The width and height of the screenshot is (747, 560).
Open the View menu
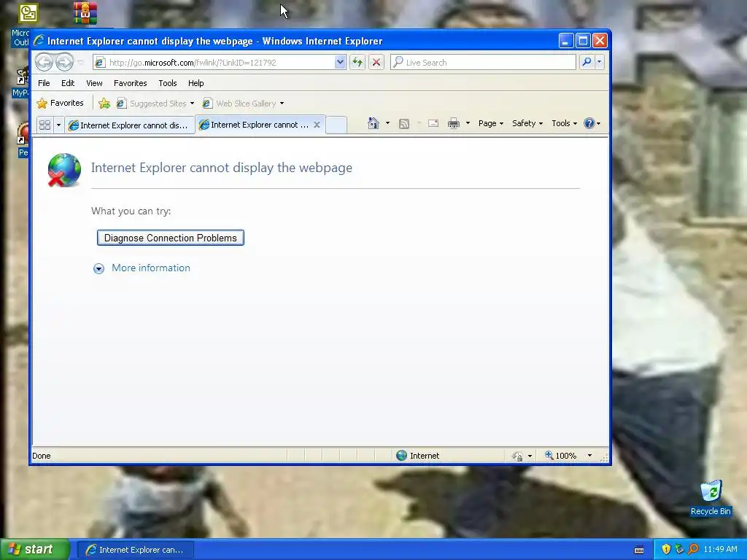(94, 83)
